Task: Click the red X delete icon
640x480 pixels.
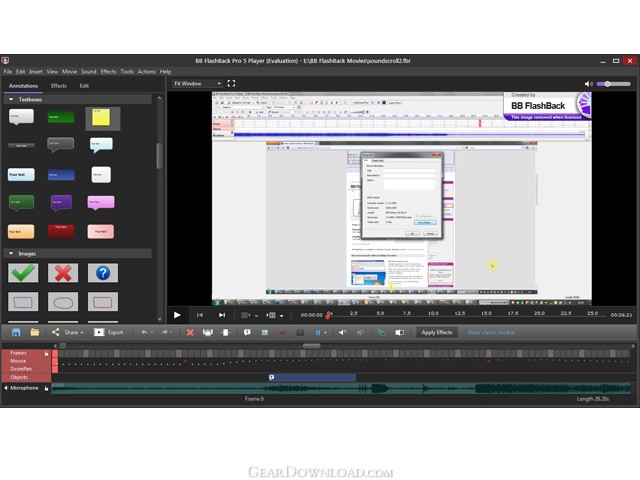Action: (190, 333)
